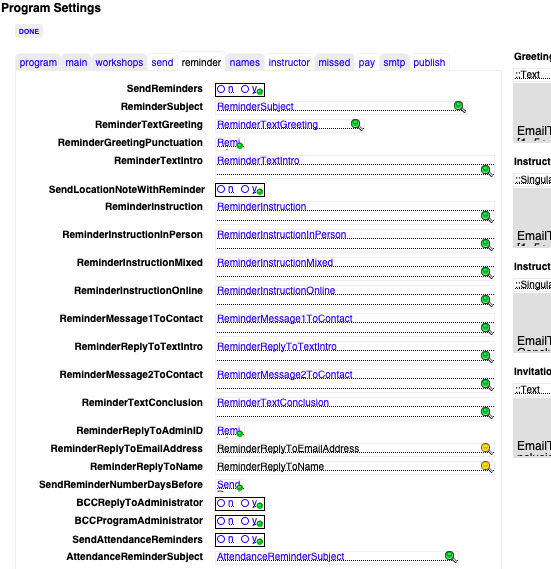
Task: Click the SendReminderNumberDaysBefore 'Send' field
Action: click(230, 485)
